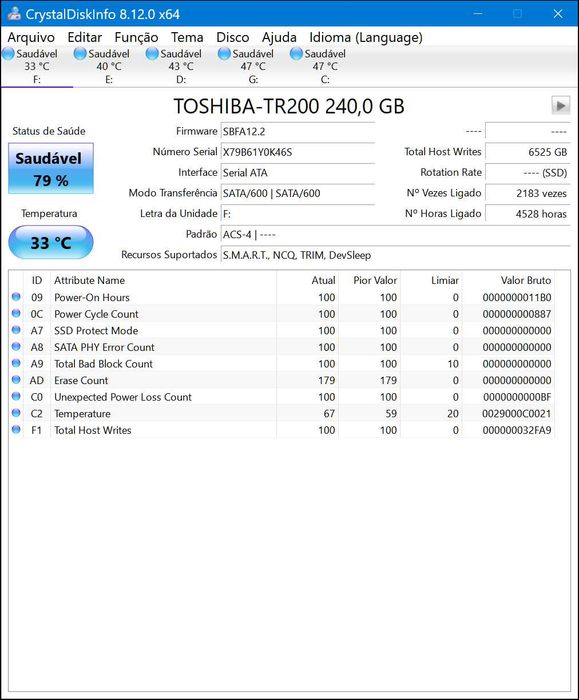The width and height of the screenshot is (579, 700).
Task: Click the blue status dot for SATA PHY Error Count
Action: (x=16, y=346)
